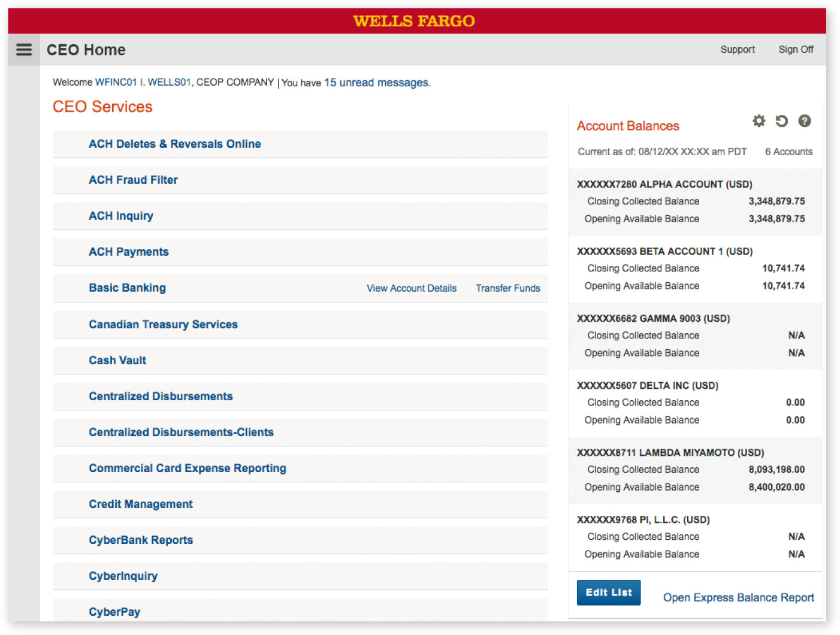
Task: Select View Account Details link
Action: coord(411,288)
